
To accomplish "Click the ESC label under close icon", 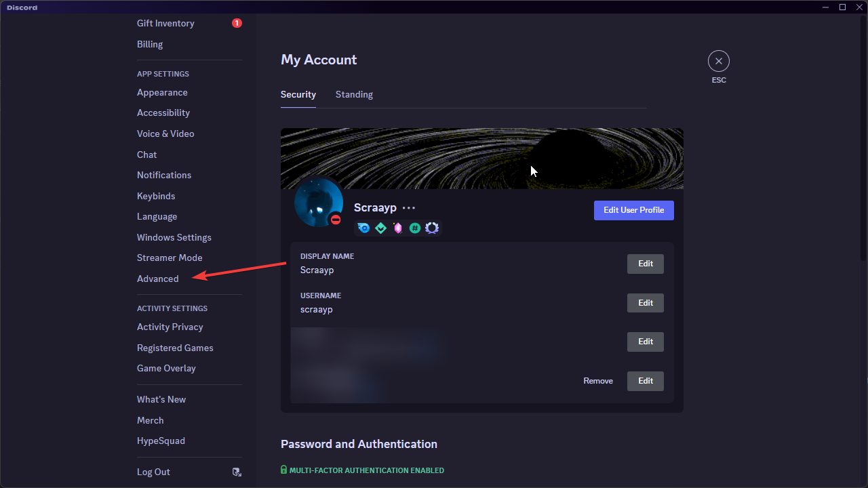I will [719, 80].
